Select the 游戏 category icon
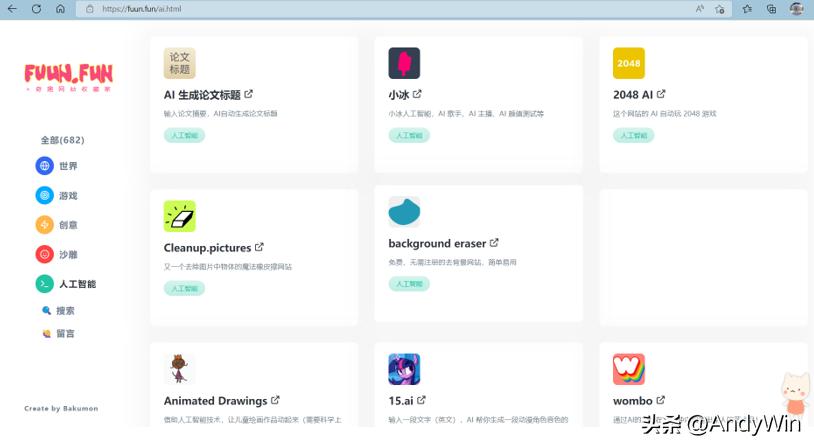The image size is (814, 448). coord(45,195)
